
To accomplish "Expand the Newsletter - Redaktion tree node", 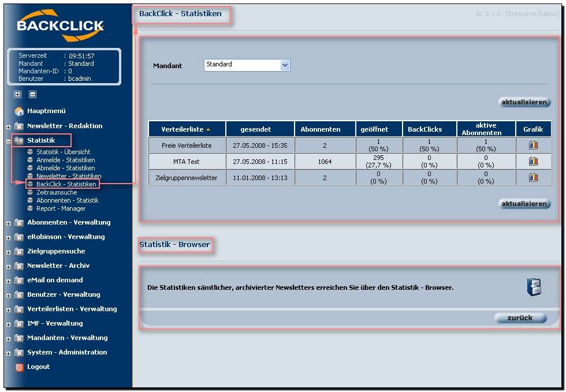I will pos(8,126).
